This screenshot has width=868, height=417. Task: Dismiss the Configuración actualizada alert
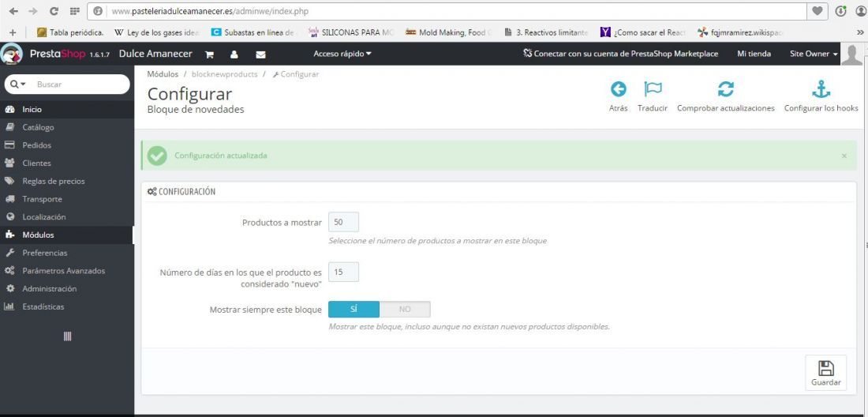844,156
